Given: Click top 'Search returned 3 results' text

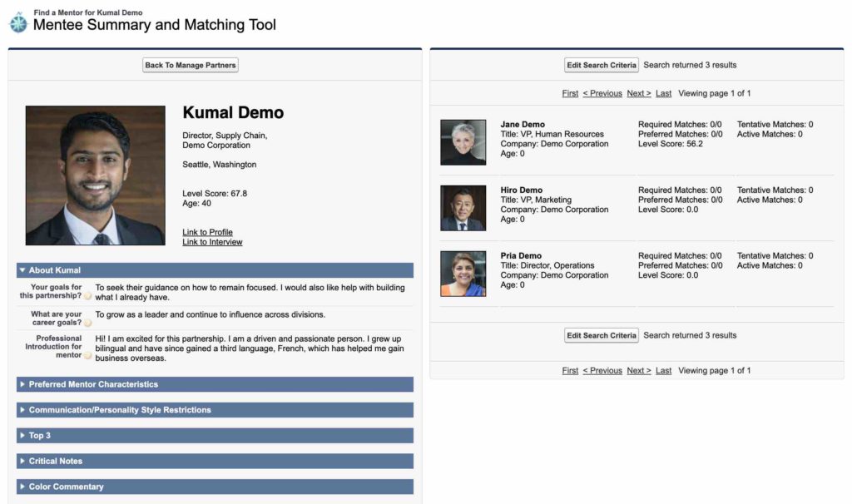Looking at the screenshot, I should (690, 65).
